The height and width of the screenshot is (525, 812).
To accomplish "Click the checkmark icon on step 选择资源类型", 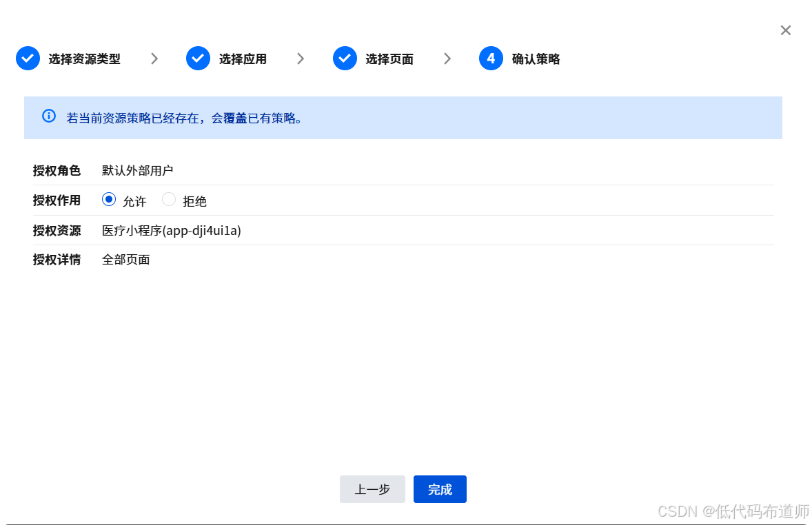I will [28, 59].
